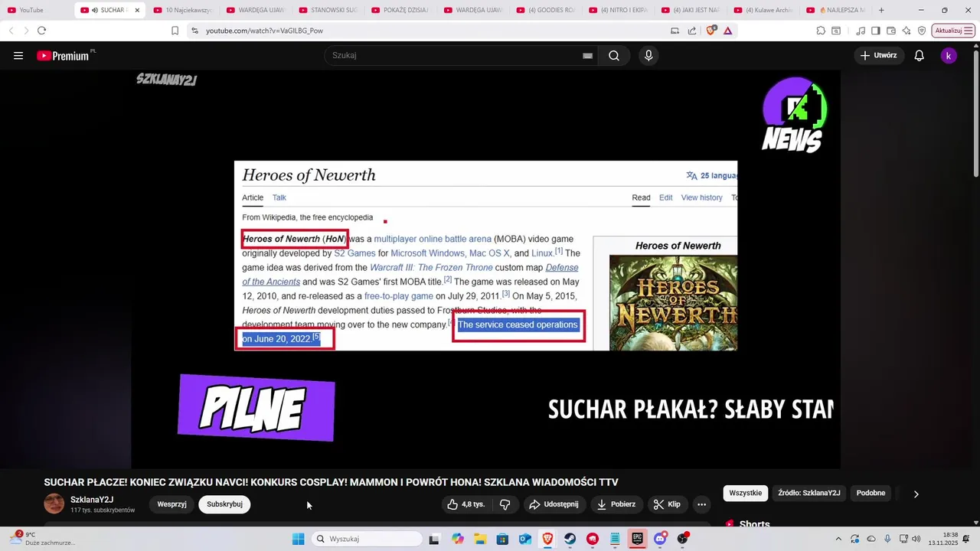Open Epic Games Launcher from the taskbar
The width and height of the screenshot is (980, 551).
(x=637, y=539)
